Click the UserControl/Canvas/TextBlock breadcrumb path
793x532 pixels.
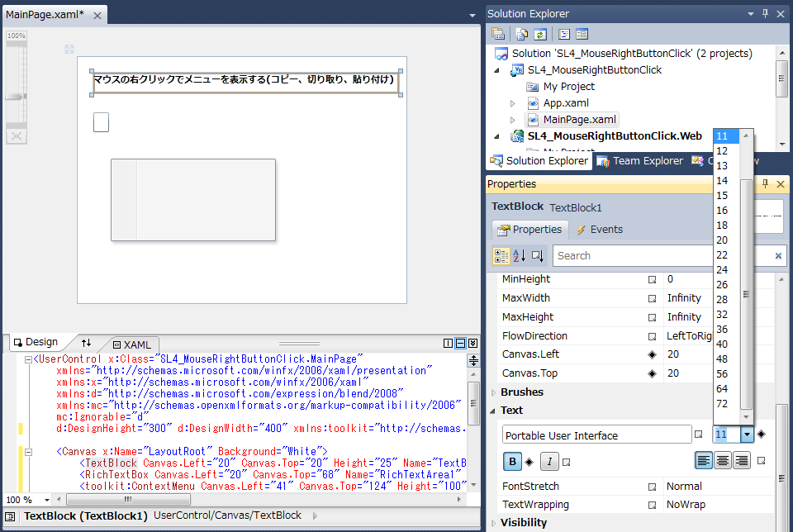tap(228, 515)
